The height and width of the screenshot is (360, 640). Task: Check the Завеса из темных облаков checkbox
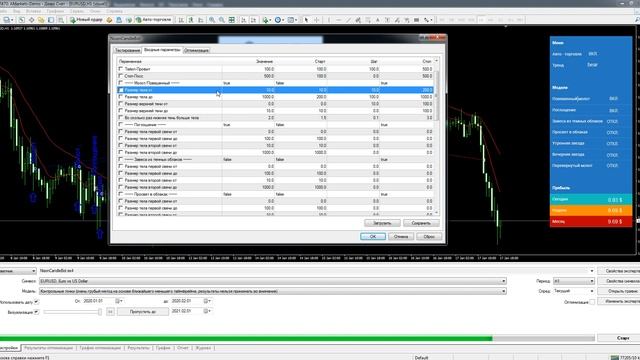120,159
